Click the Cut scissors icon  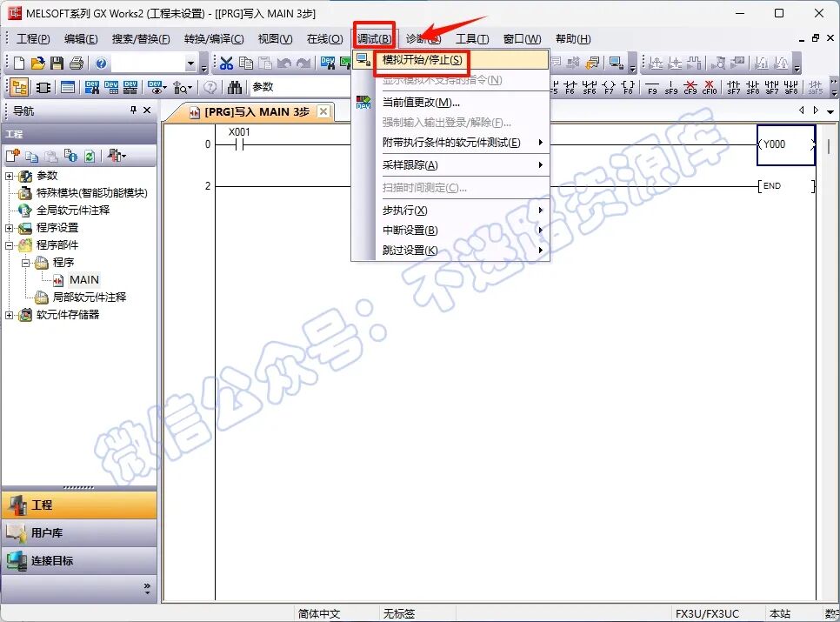(226, 64)
